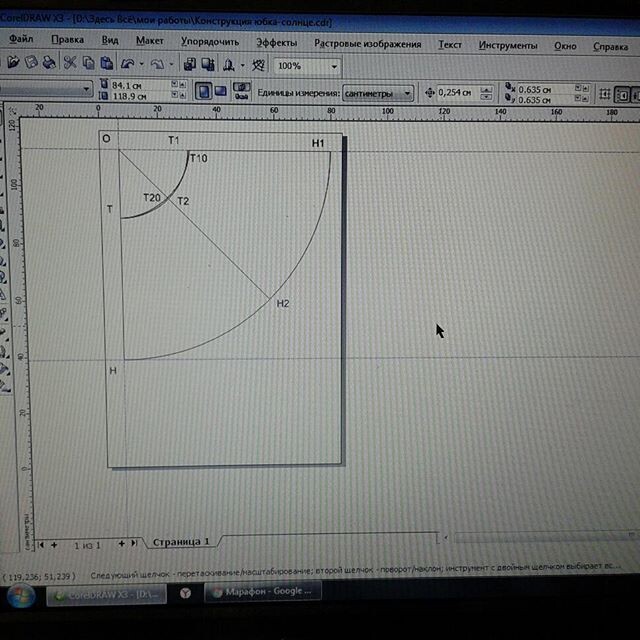This screenshot has width=640, height=640.
Task: Click the Save icon in the toolbar
Action: coord(31,63)
